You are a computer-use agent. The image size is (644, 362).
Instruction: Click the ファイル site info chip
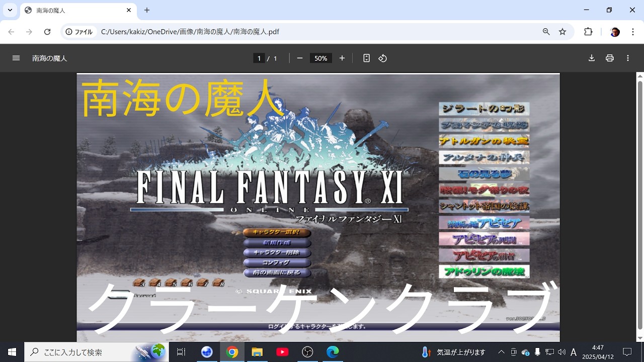[x=79, y=32]
